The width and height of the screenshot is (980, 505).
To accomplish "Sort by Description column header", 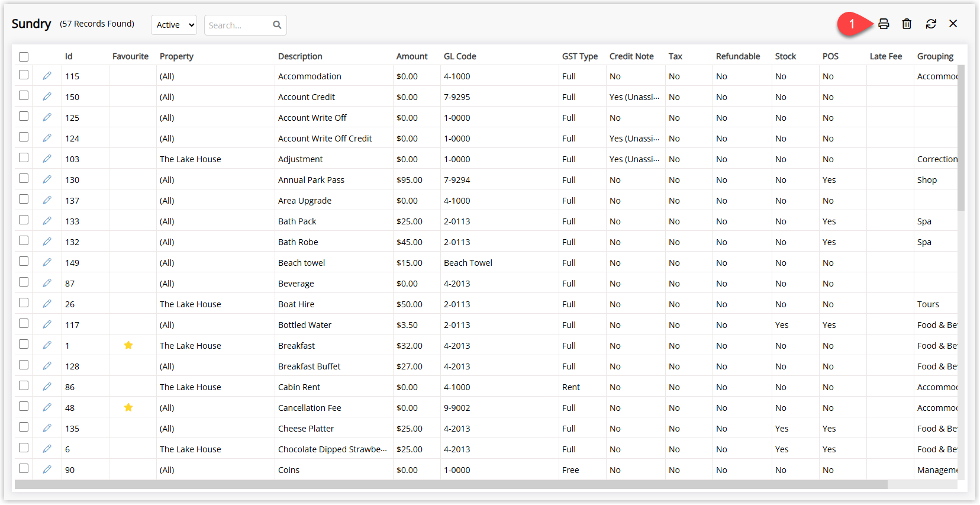I will click(x=300, y=56).
